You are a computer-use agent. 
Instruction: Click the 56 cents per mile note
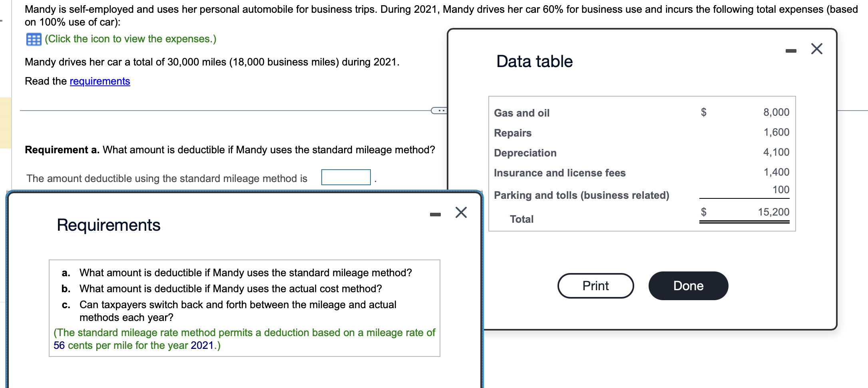tap(244, 339)
